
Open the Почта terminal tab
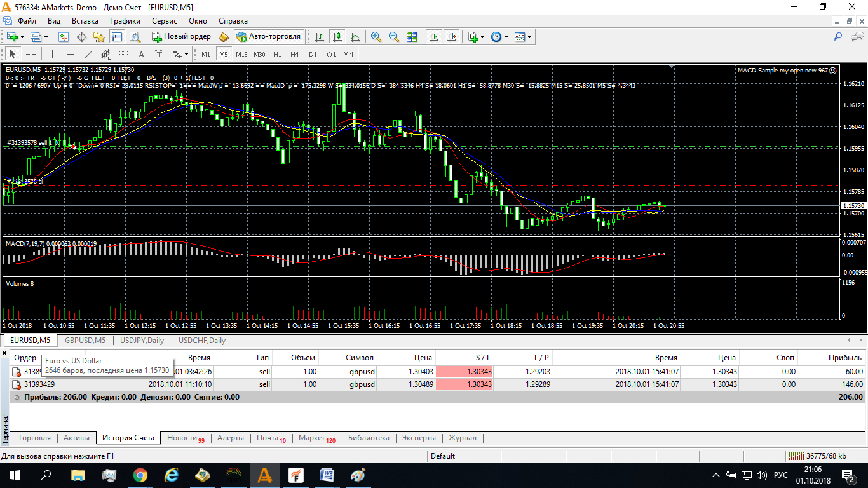coord(271,438)
